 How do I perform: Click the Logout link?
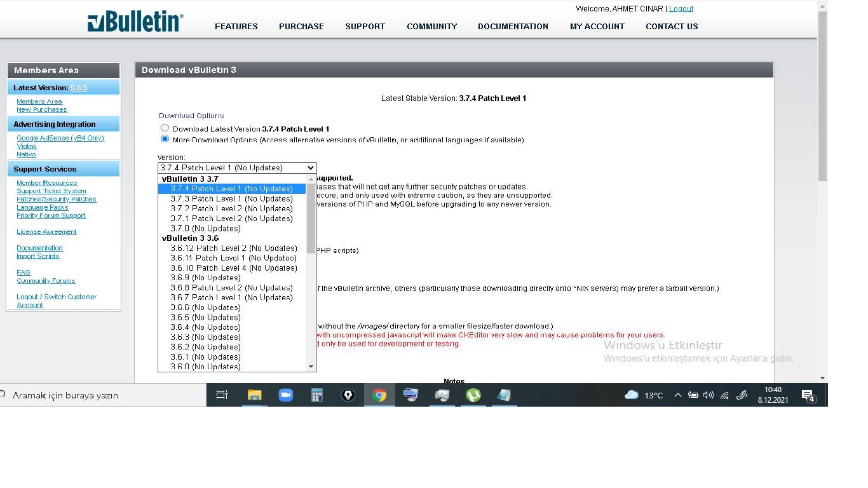[x=681, y=9]
